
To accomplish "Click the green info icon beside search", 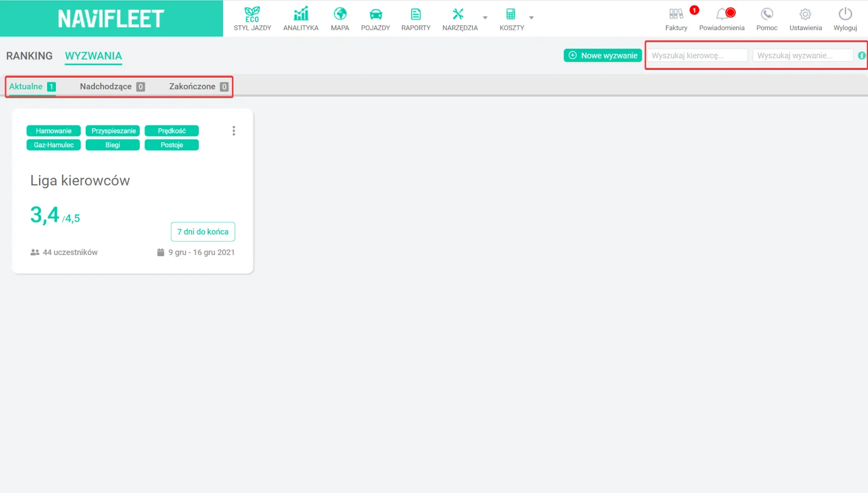I will [861, 55].
